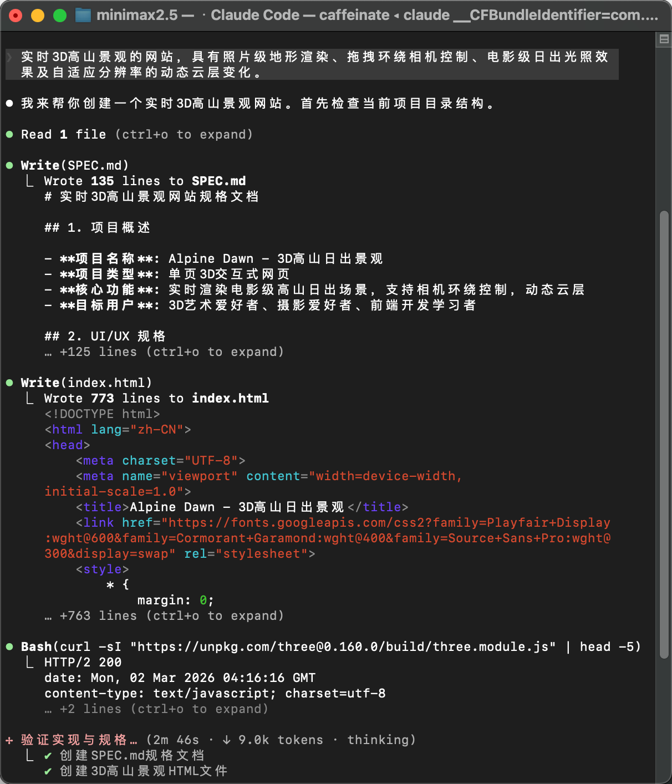
Task: Click the green bullet beside the Bash curl entry
Action: click(9, 646)
